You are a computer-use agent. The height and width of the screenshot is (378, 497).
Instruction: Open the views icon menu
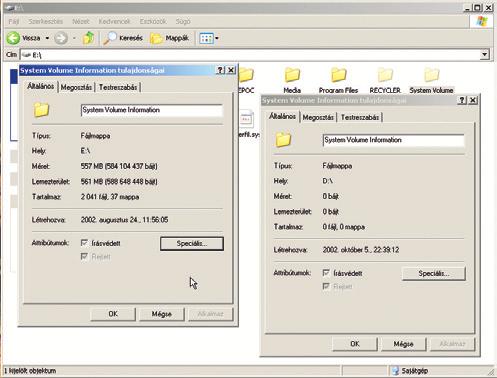[206, 38]
